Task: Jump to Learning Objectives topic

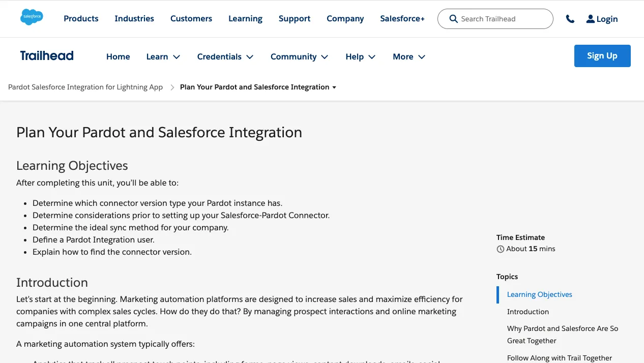Action: (540, 294)
